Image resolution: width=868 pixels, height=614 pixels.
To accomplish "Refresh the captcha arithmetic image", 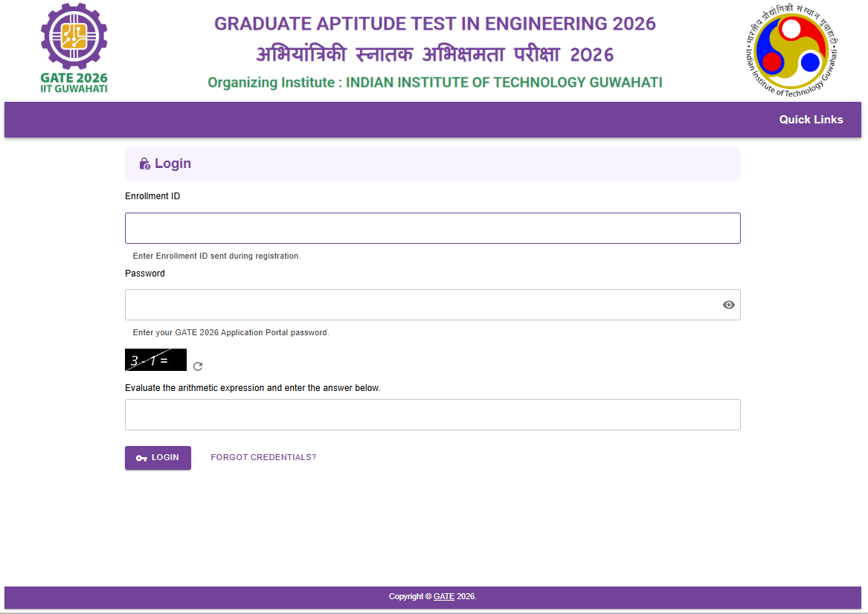I will tap(196, 366).
